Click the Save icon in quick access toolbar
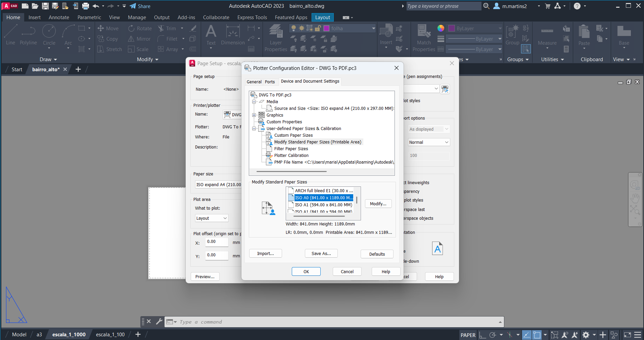The width and height of the screenshot is (644, 340). click(x=45, y=6)
